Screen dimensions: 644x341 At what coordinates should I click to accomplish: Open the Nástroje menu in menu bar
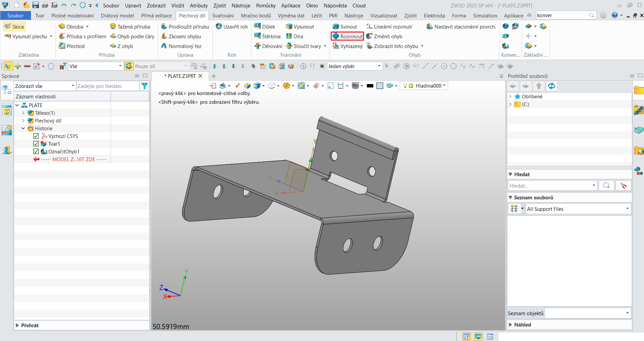click(241, 5)
